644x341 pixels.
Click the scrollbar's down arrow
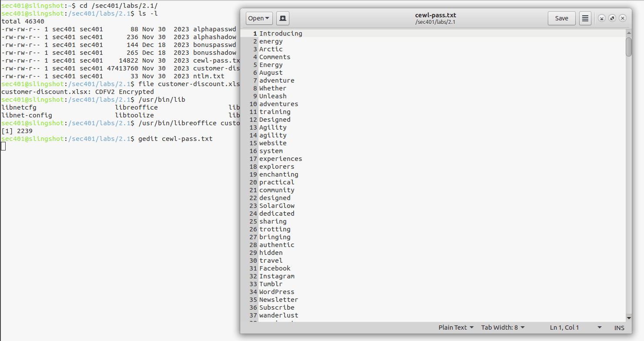[628, 319]
